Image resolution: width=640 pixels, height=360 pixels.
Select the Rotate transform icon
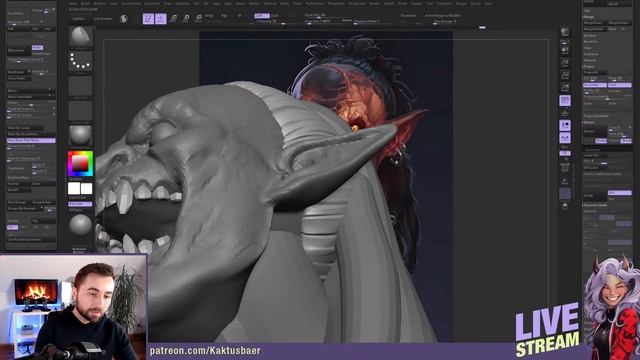click(198, 19)
